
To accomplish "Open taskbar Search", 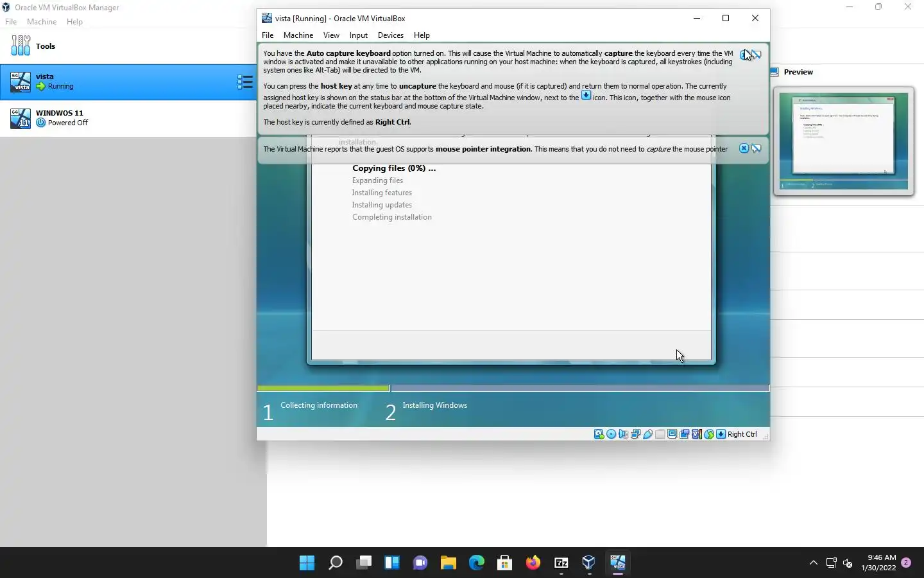I will click(x=336, y=563).
